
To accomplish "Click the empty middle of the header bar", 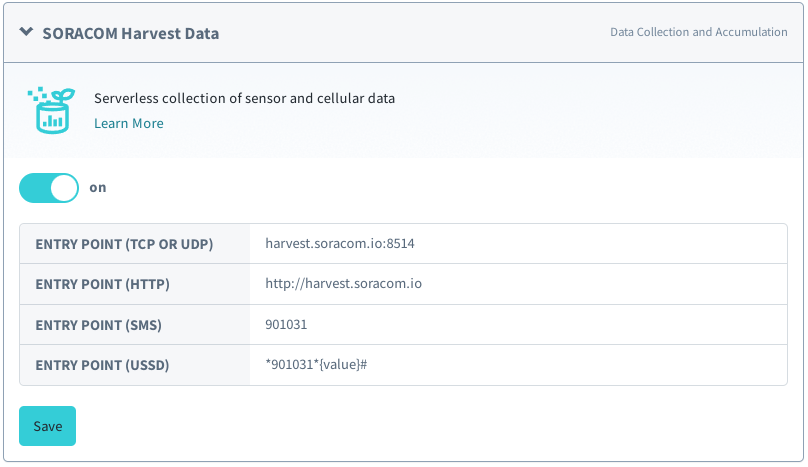I will tap(410, 33).
